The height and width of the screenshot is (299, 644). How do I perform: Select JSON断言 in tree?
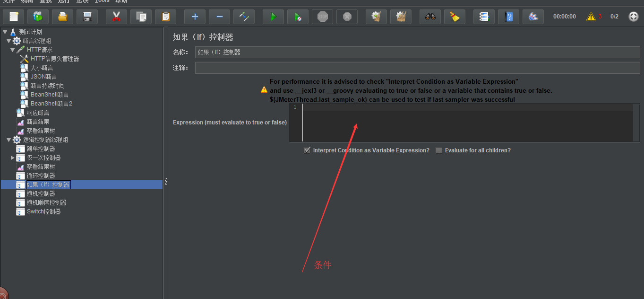(43, 77)
